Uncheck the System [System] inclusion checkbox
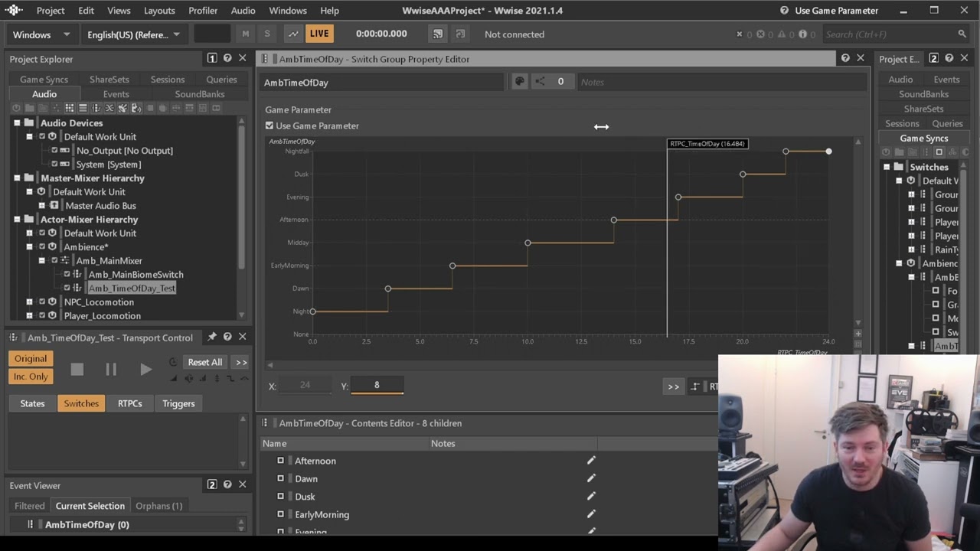The height and width of the screenshot is (551, 980). pyautogui.click(x=54, y=165)
